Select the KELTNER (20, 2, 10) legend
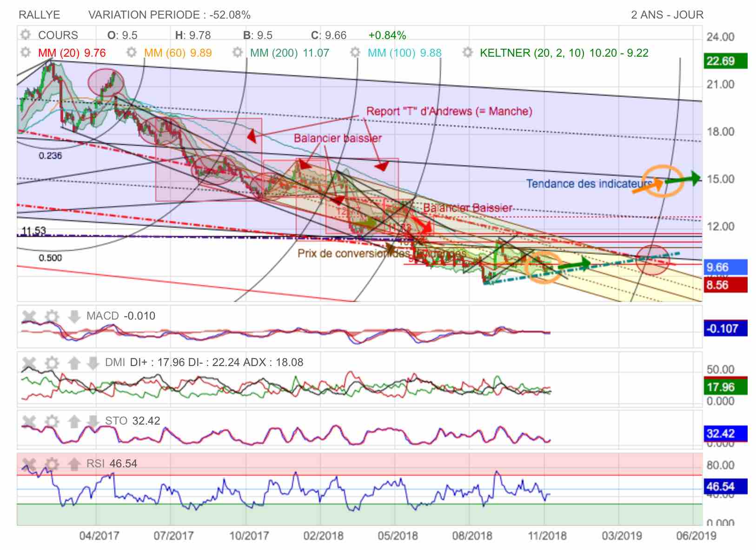This screenshot has height=550, width=756. [x=564, y=53]
